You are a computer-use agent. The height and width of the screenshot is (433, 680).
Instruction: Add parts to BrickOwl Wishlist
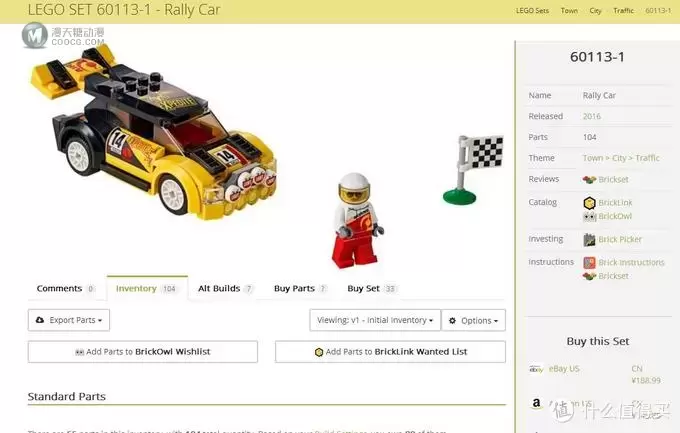click(x=143, y=352)
